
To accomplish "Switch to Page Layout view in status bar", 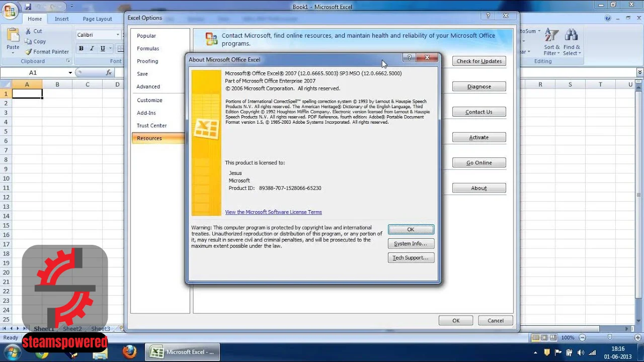I will 544,337.
